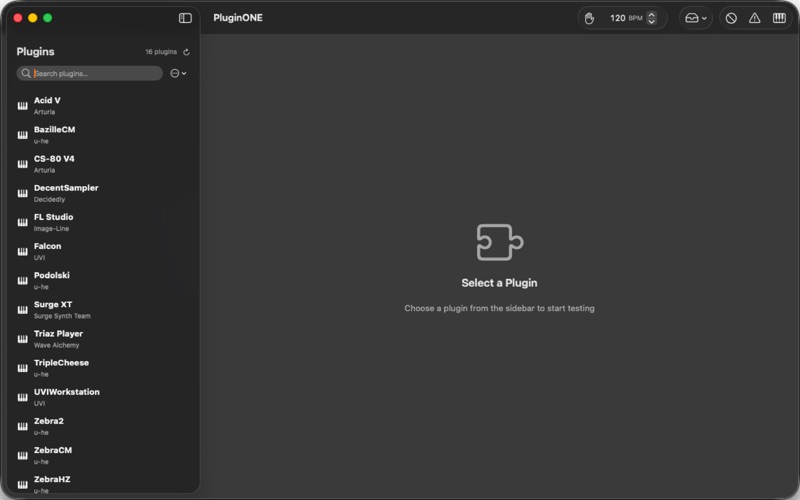
Task: Click the 16 plugins count label
Action: click(x=161, y=52)
